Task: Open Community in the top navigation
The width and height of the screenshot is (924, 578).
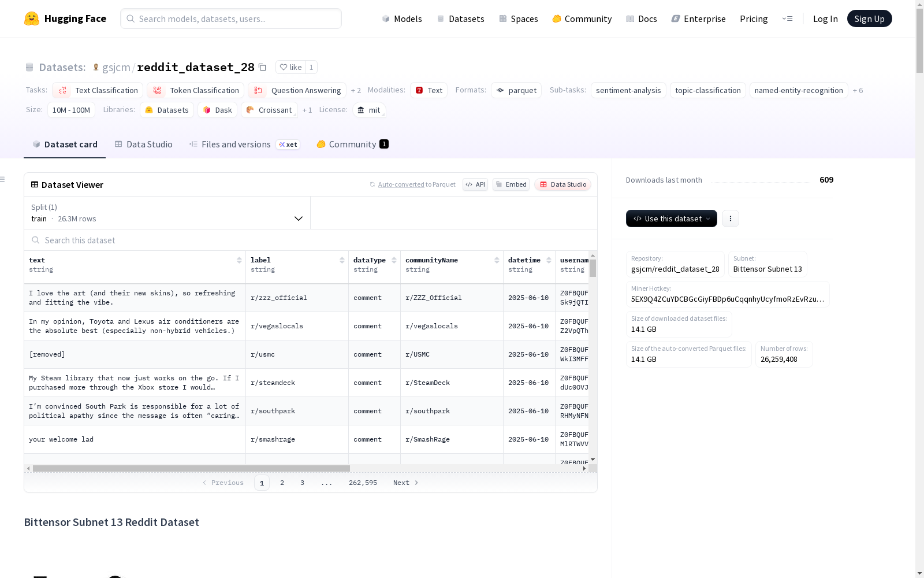Action: pyautogui.click(x=582, y=18)
